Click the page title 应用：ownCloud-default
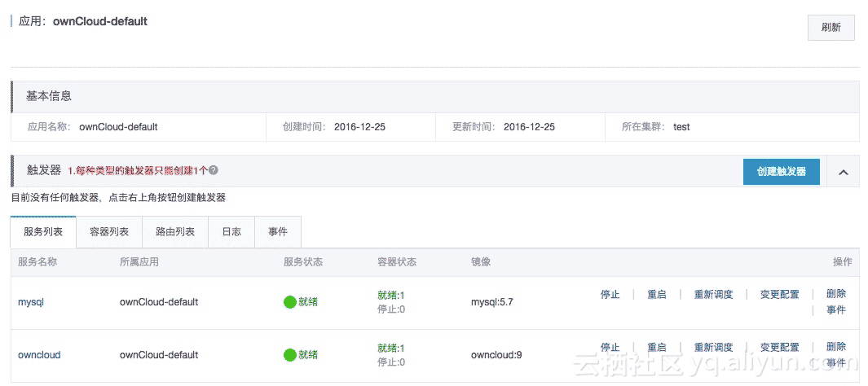 (x=83, y=22)
